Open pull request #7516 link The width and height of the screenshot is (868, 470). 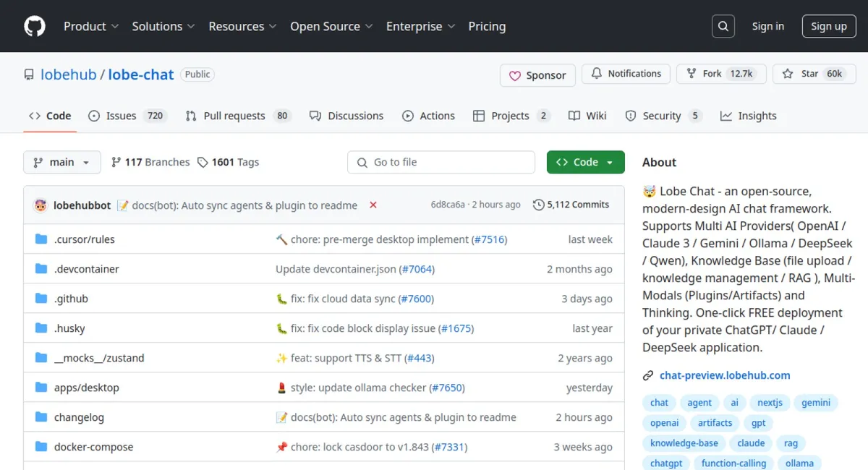click(x=489, y=239)
